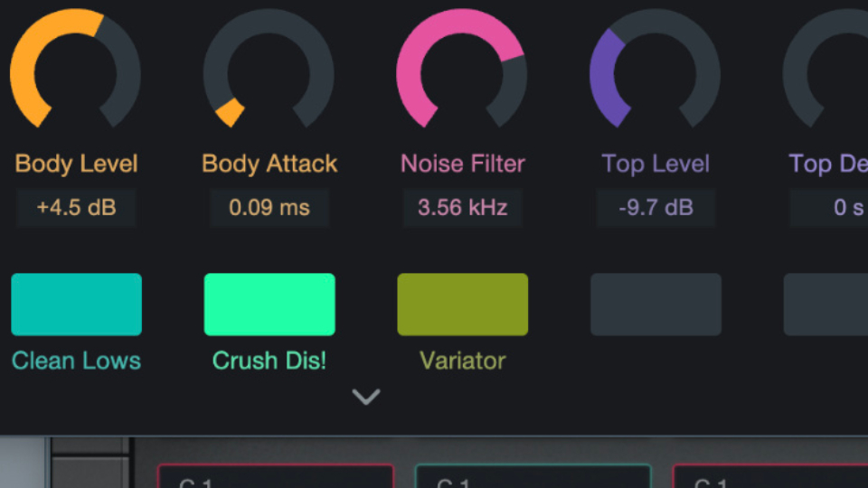This screenshot has width=868, height=488.
Task: Click the +4.5 dB value field
Action: pos(76,208)
